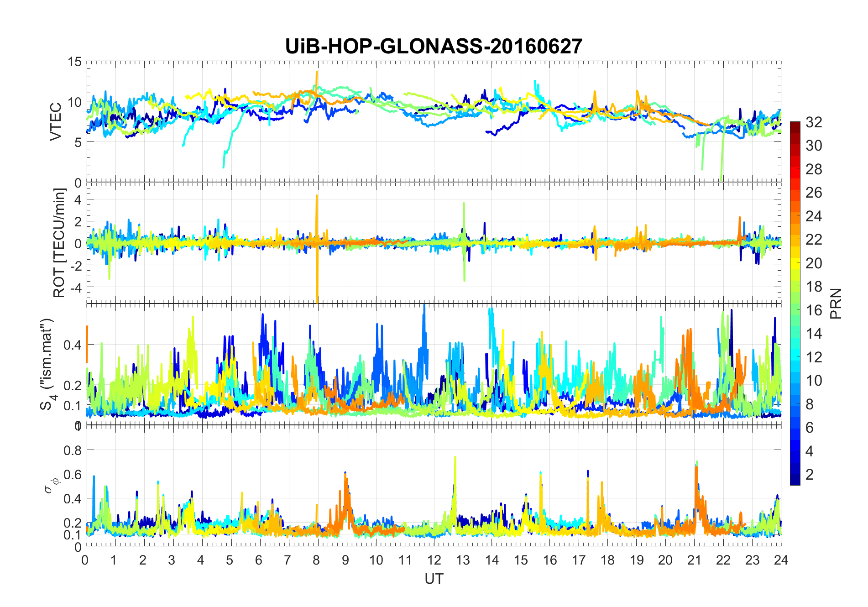
Task: Select the VTEC y-axis label
Action: click(x=56, y=122)
